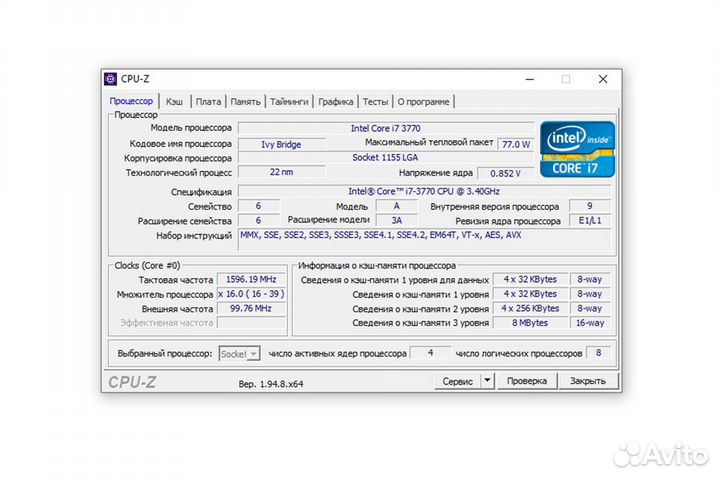Click the 4 x 256 KBytes L2 cache value
The image size is (720, 480).
tap(530, 309)
